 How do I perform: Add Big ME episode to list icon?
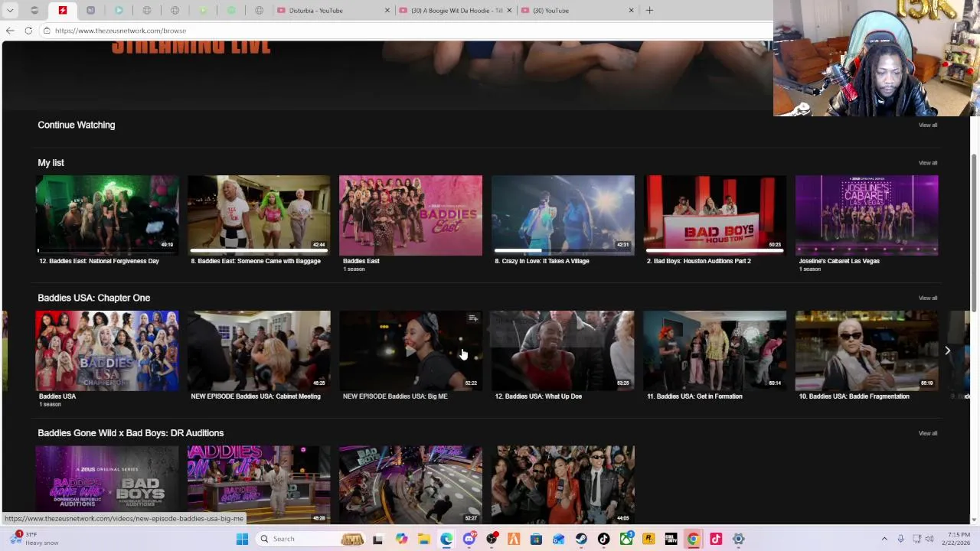(x=473, y=318)
